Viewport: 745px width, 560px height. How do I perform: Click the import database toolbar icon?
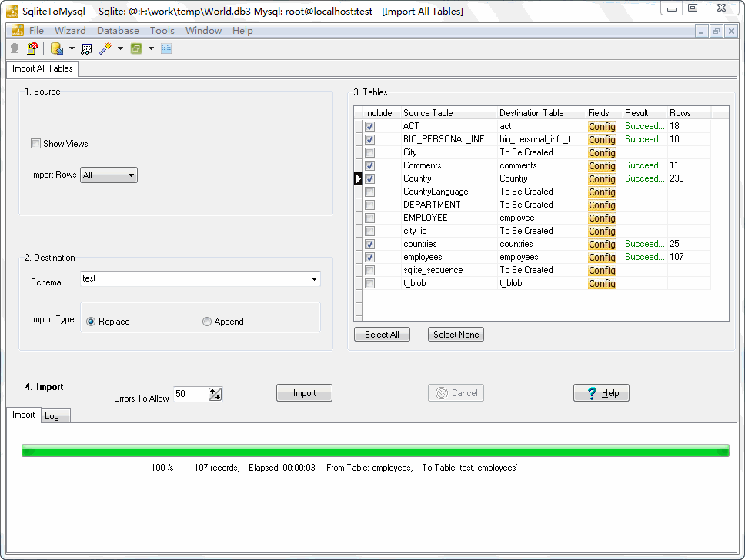click(57, 48)
